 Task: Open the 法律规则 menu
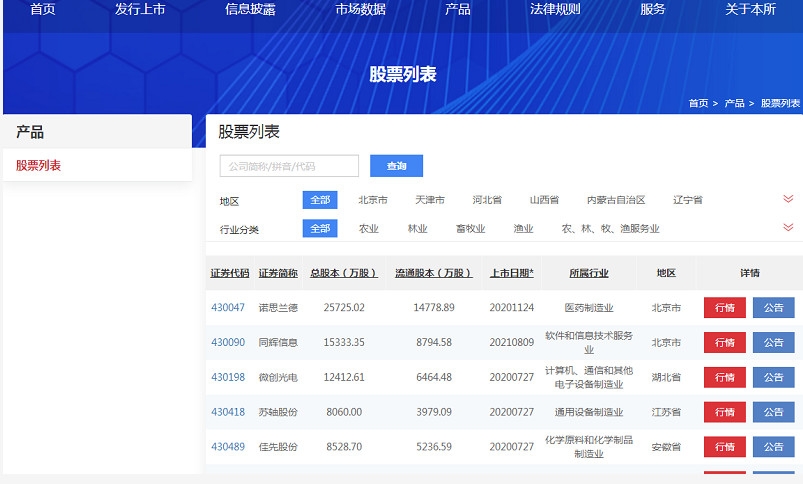[555, 9]
